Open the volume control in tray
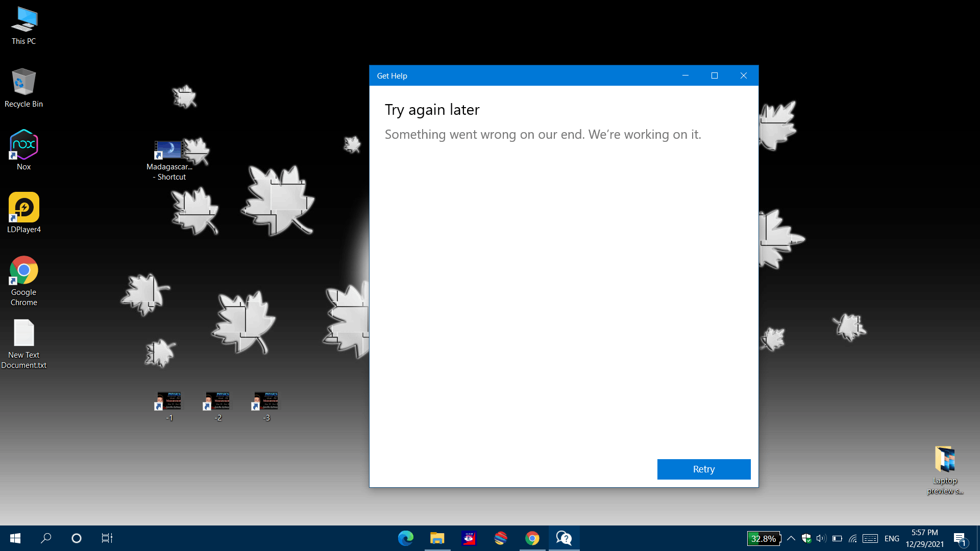The height and width of the screenshot is (551, 980). 821,538
